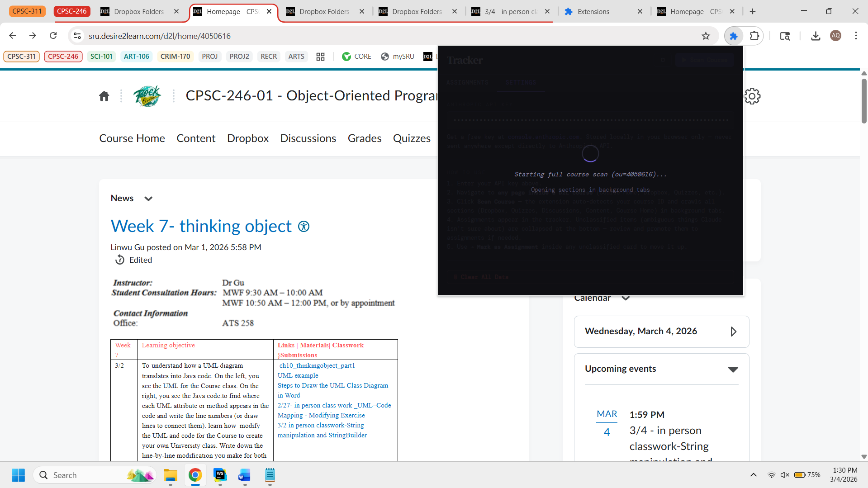This screenshot has height=488, width=868.
Task: Click the bookmark star in address bar
Action: (706, 36)
